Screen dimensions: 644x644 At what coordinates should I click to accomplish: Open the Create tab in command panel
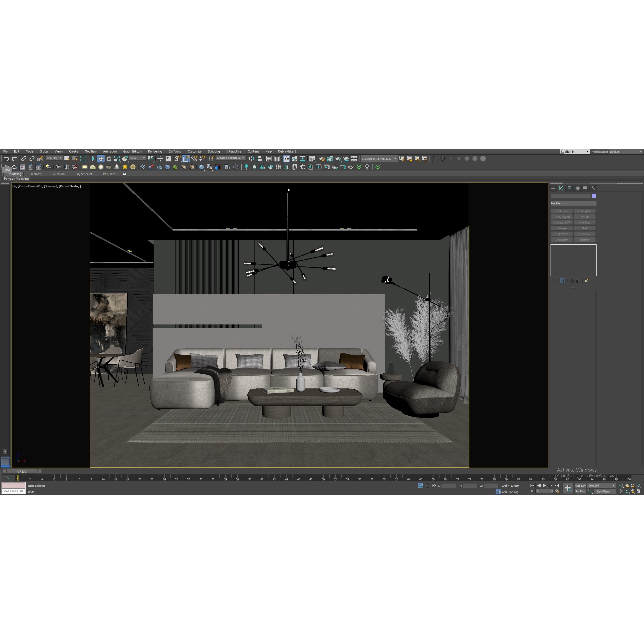[x=553, y=188]
